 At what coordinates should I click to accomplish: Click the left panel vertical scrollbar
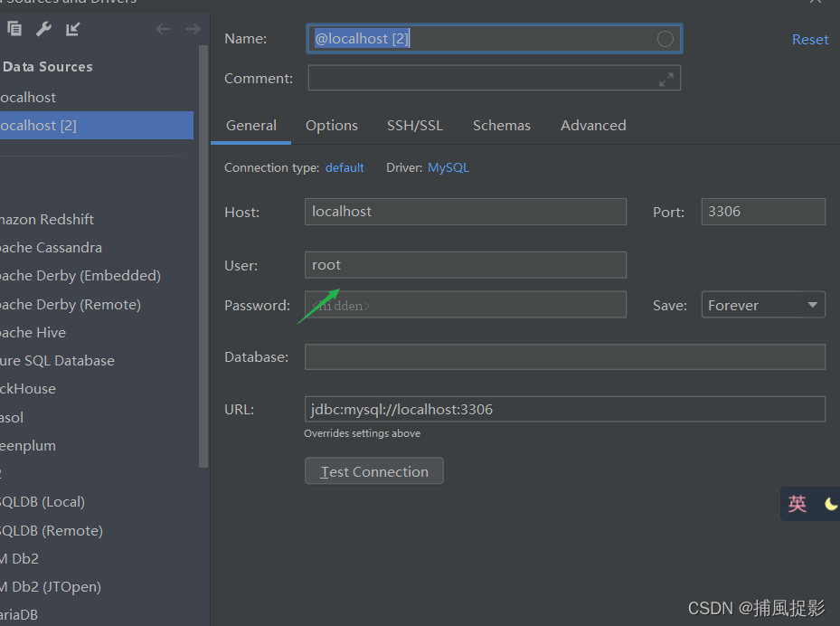click(x=203, y=256)
